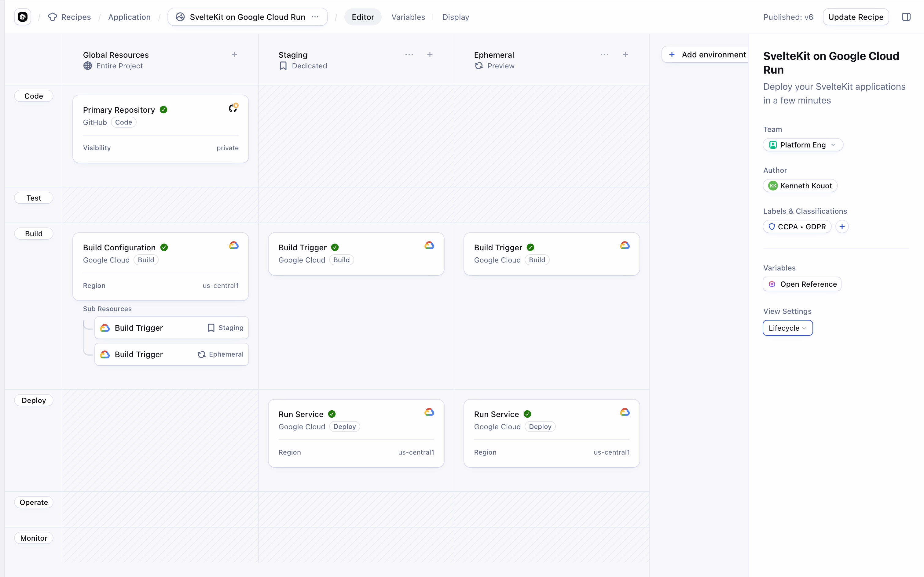The height and width of the screenshot is (577, 924).
Task: Click plus icon in Global Resources column
Action: click(x=234, y=55)
